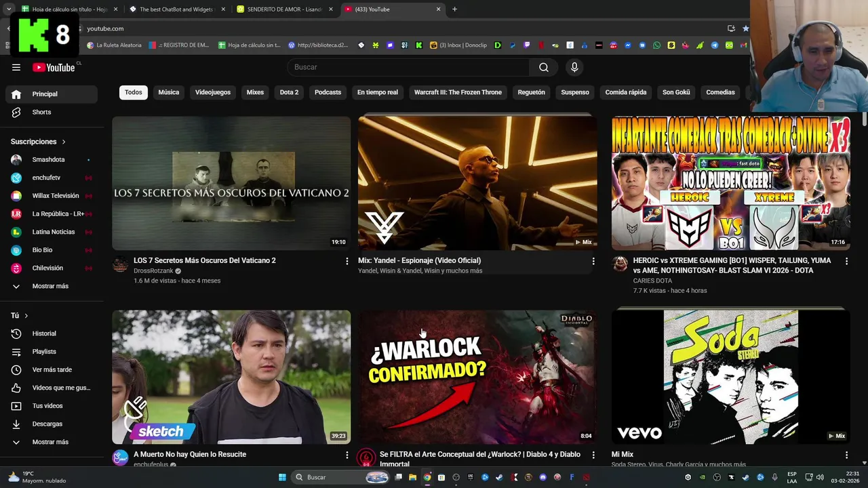This screenshot has width=868, height=488.
Task: Select the Podcasts filter chip
Action: (x=328, y=92)
